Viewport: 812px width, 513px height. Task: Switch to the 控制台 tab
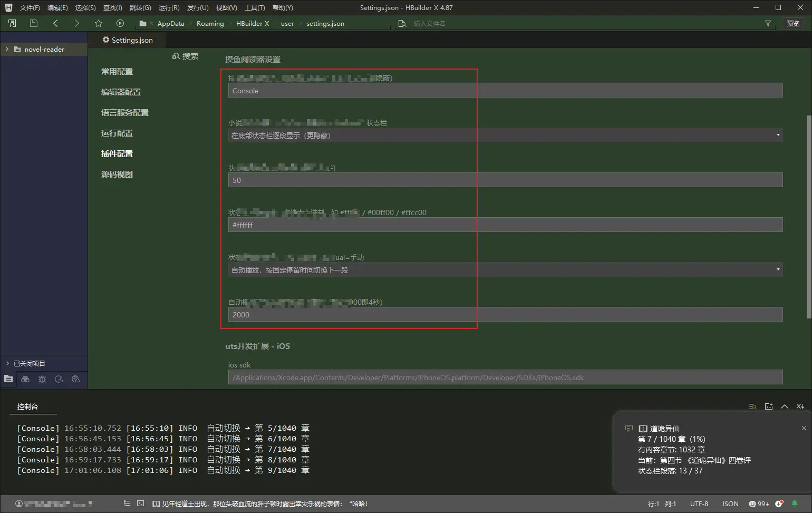[27, 406]
